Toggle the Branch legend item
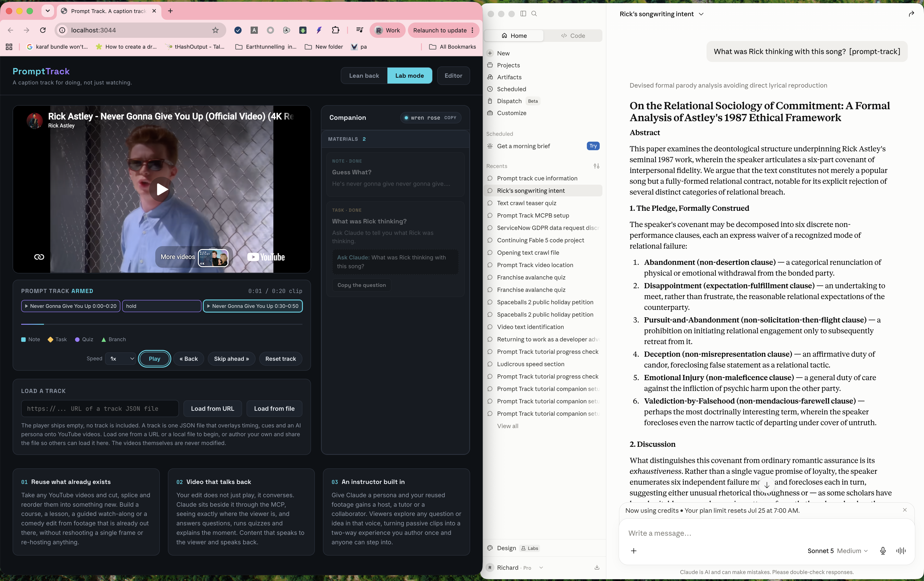Screen dimensions: 924x581 point(114,339)
